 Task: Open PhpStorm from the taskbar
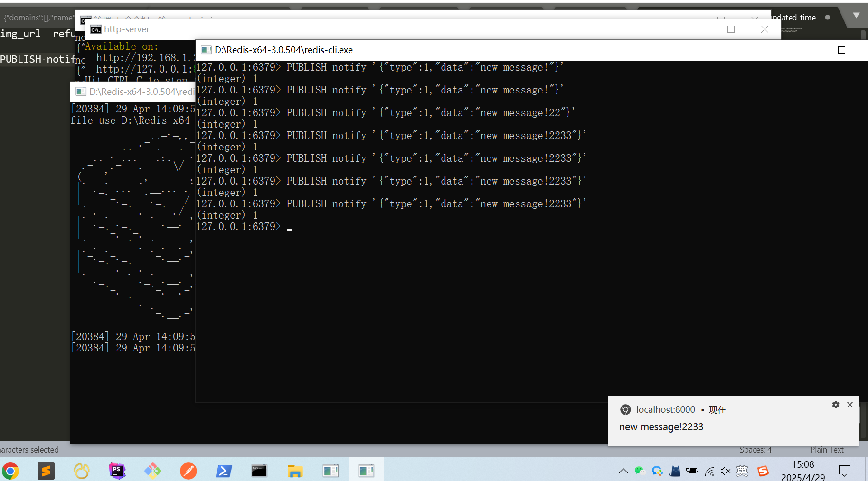pos(117,471)
